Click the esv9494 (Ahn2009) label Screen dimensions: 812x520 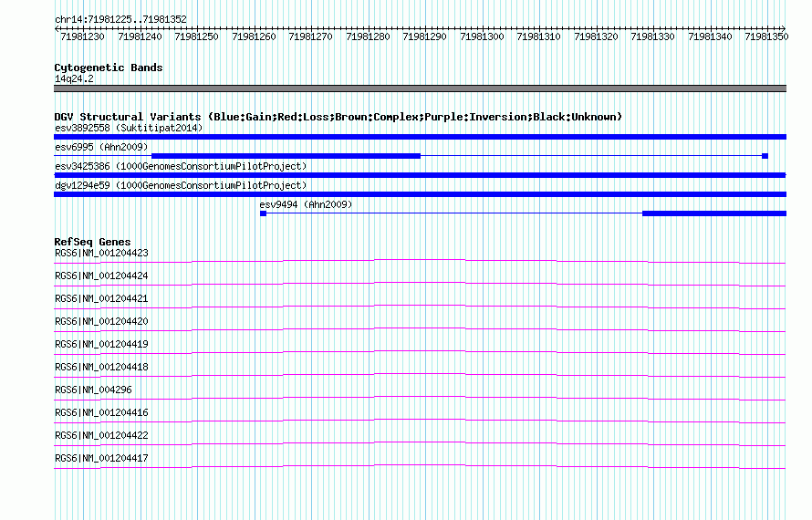(306, 204)
